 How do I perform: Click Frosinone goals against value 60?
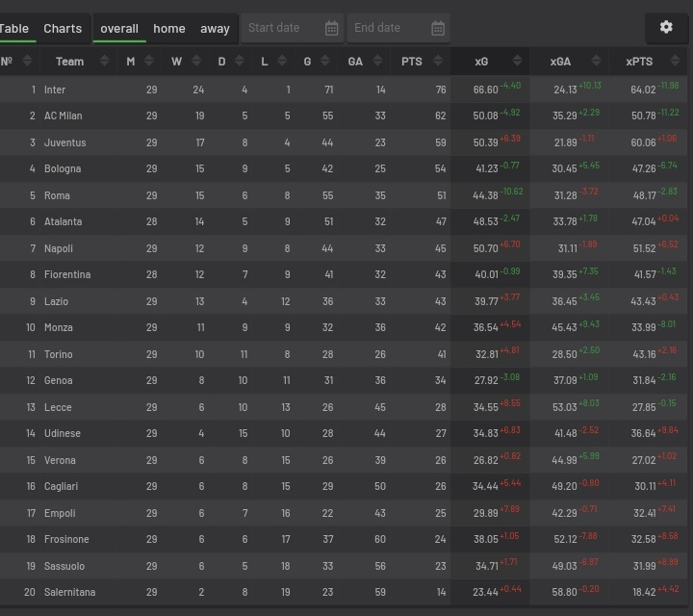click(x=380, y=539)
